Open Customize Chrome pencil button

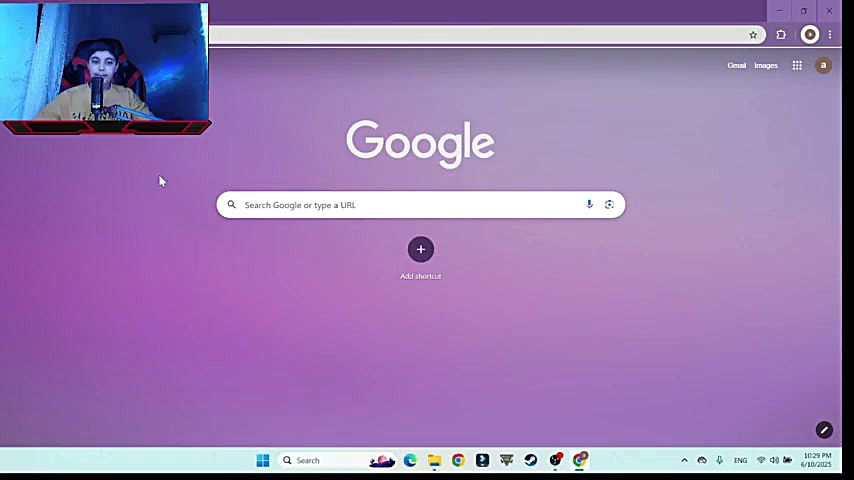pos(824,430)
